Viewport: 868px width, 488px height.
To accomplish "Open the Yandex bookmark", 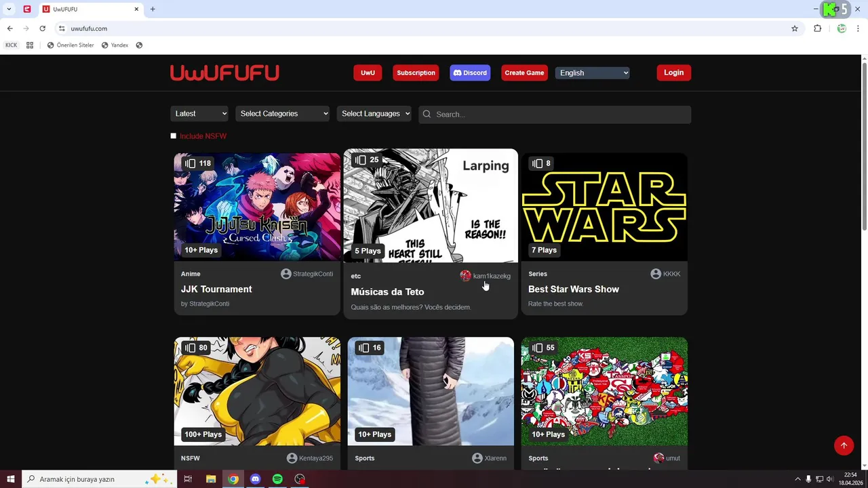I will tap(115, 45).
